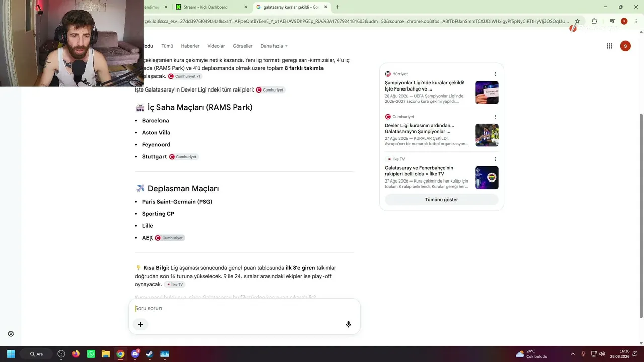
Task: Click the page's vertical scrollbar
Action: coord(641,216)
